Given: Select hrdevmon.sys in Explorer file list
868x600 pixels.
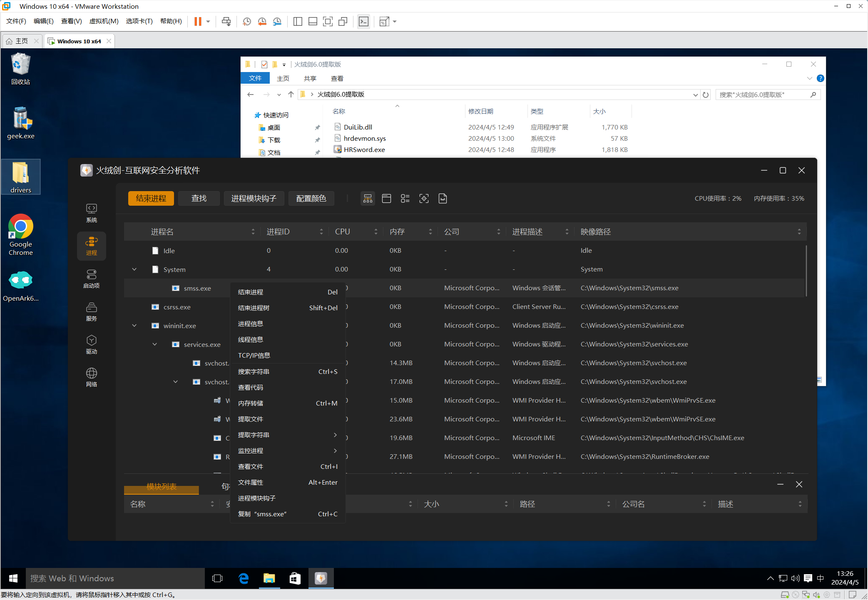Looking at the screenshot, I should pyautogui.click(x=365, y=139).
